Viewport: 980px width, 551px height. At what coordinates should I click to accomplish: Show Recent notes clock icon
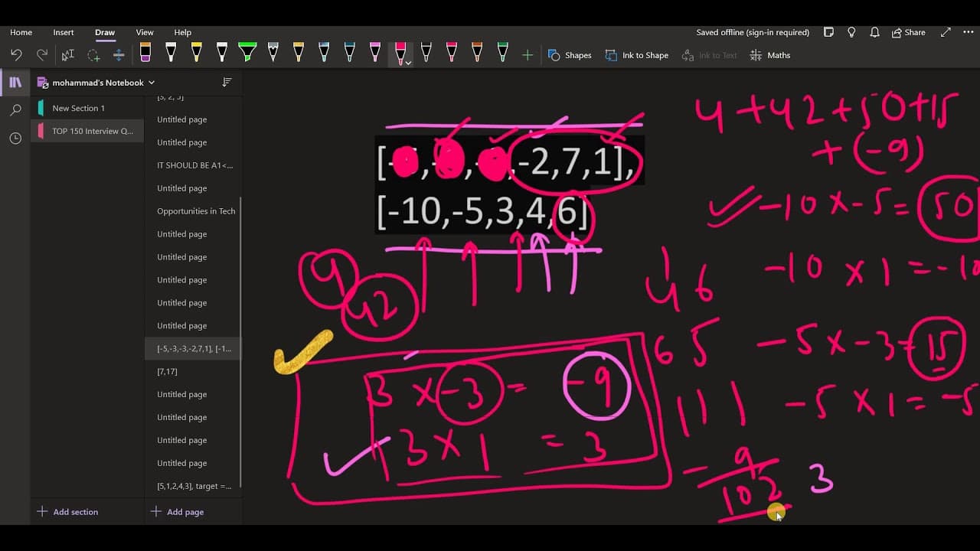(15, 139)
